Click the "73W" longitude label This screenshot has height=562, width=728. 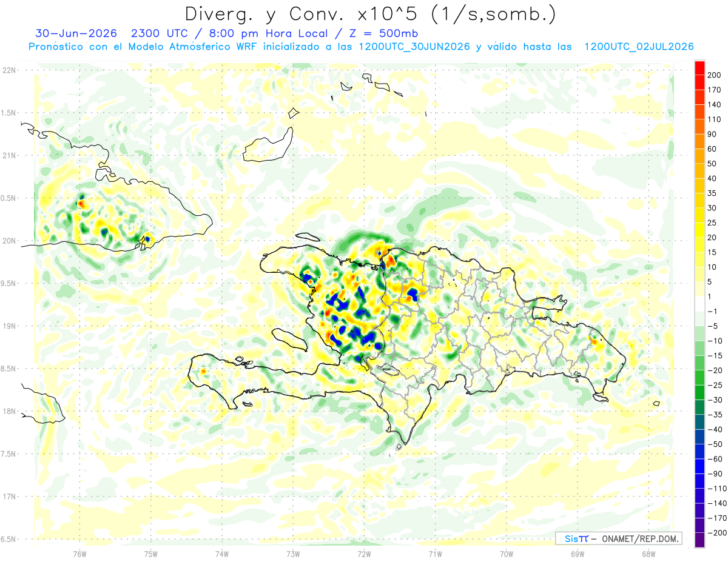(x=293, y=554)
